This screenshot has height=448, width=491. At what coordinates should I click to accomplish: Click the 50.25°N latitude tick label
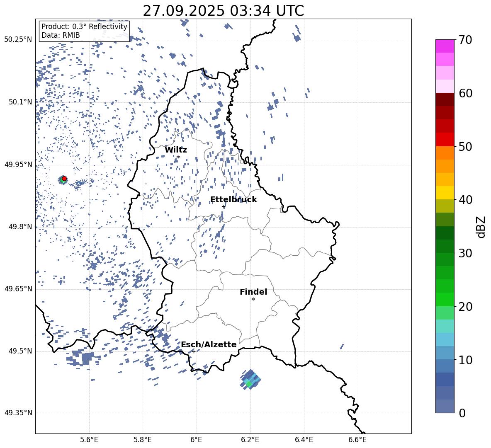(x=18, y=40)
